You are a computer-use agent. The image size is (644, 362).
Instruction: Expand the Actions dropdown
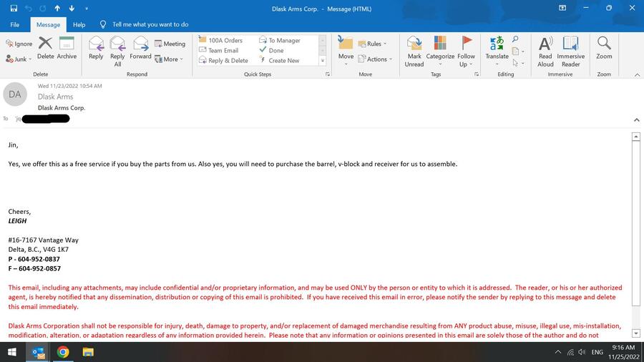[x=376, y=59]
